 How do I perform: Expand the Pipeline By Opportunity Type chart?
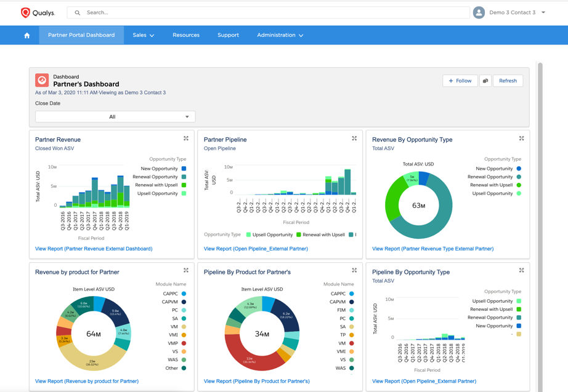click(522, 270)
